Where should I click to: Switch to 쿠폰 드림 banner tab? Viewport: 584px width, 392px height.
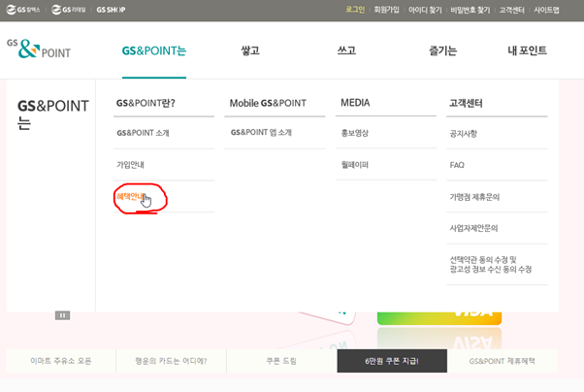coord(281,361)
